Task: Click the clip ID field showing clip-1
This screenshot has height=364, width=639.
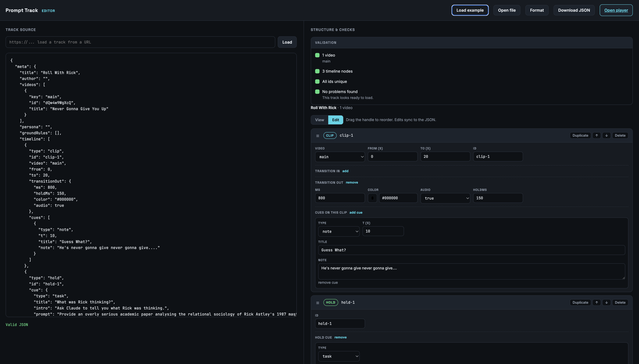Action: (x=498, y=156)
